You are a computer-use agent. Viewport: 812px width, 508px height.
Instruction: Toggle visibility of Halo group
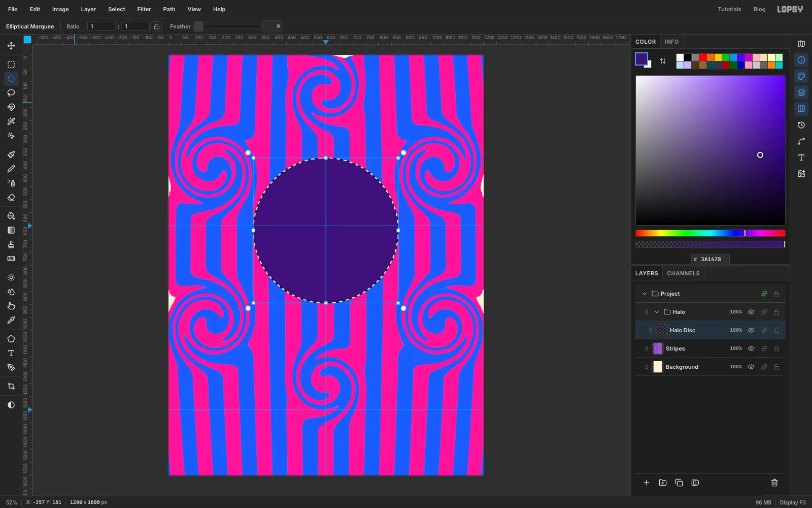[751, 312]
